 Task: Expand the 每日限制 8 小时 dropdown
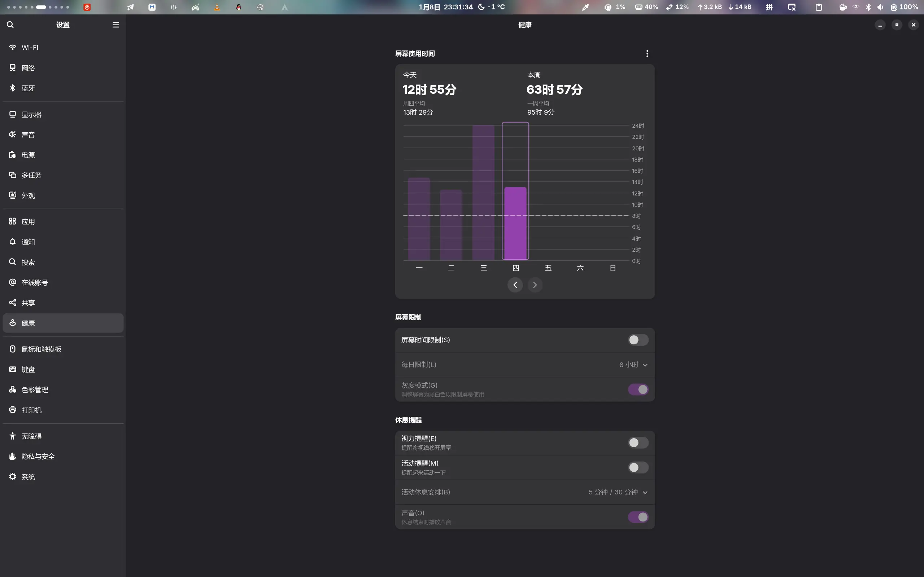pos(633,365)
